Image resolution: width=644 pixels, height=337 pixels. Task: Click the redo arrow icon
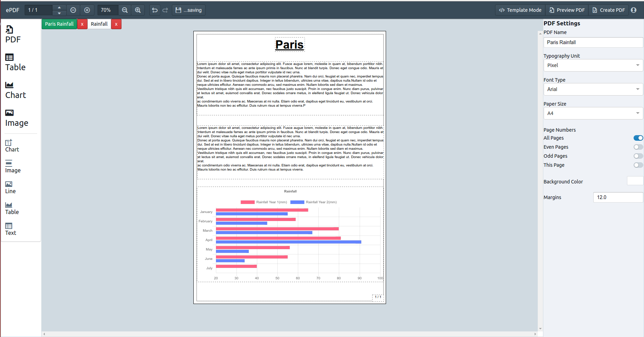165,10
